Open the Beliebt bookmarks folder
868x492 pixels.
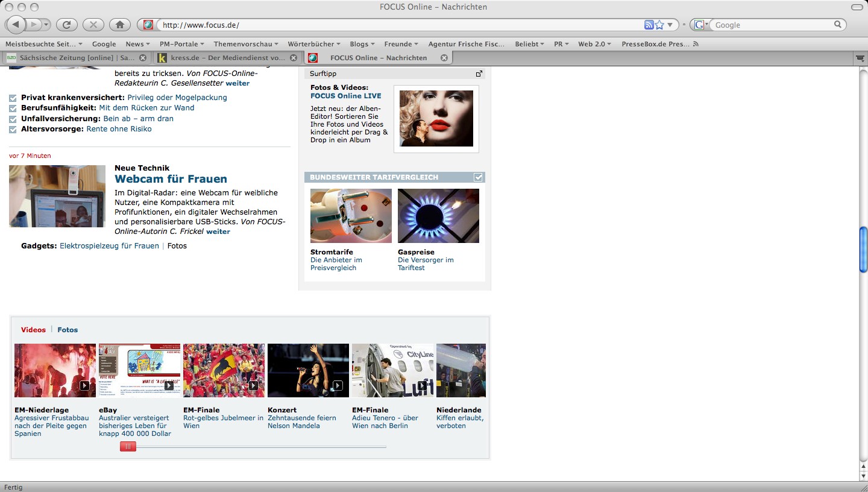(529, 44)
